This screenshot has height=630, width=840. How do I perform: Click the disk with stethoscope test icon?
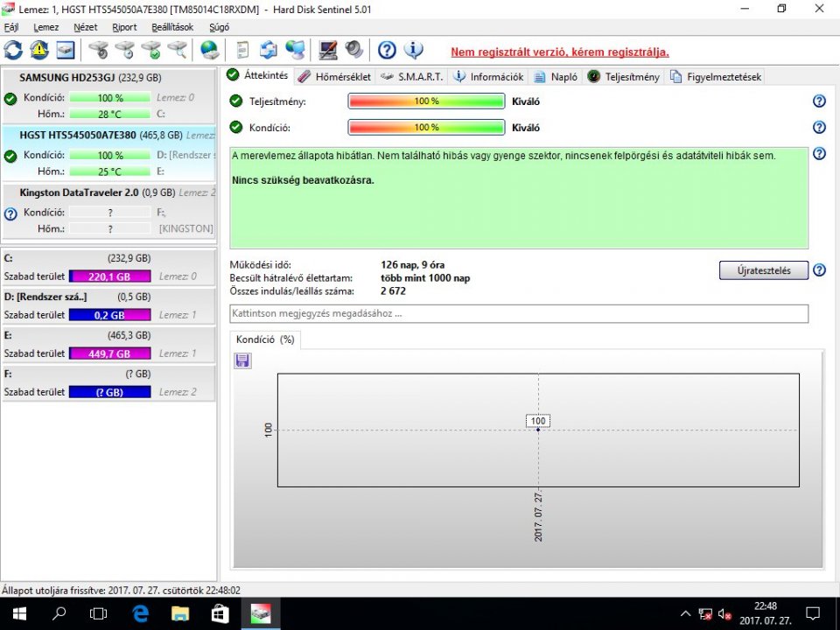pyautogui.click(x=99, y=51)
